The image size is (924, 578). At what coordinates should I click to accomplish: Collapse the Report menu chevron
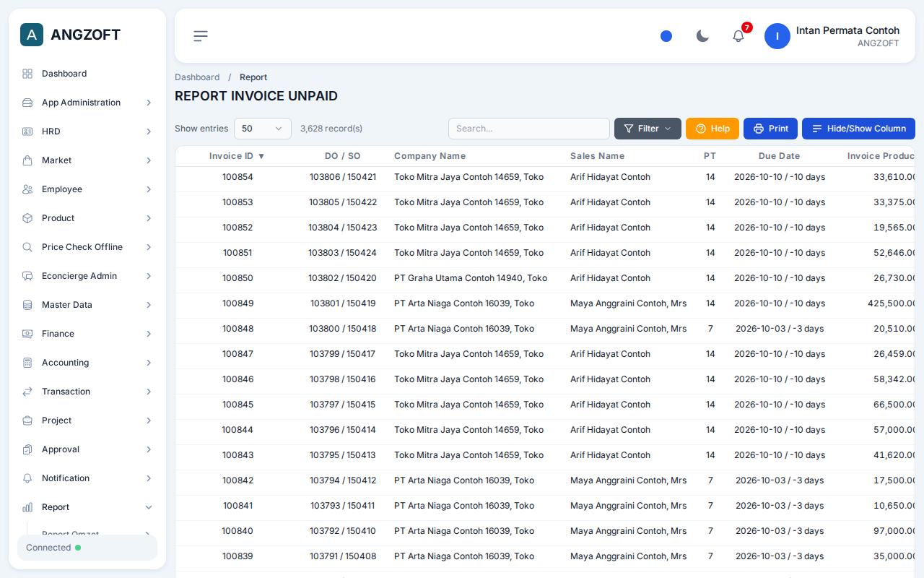[x=149, y=507]
